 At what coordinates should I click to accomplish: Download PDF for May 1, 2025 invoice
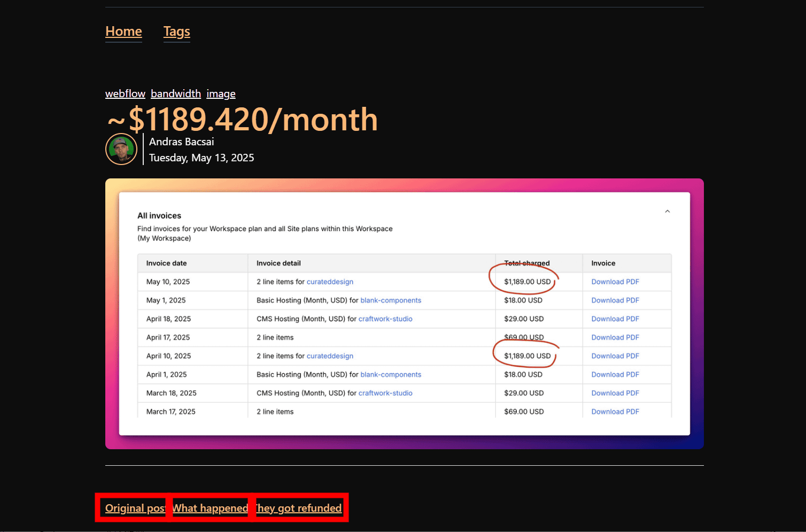(x=615, y=300)
